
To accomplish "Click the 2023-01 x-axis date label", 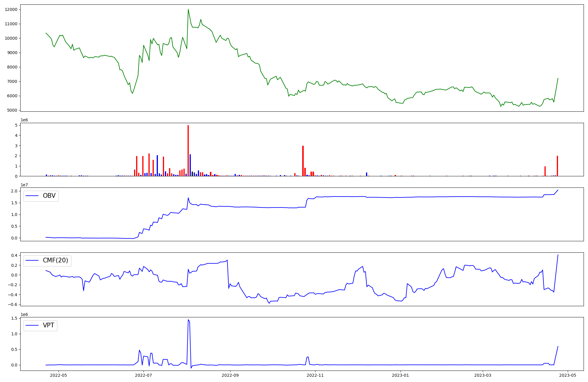I will tap(400, 375).
